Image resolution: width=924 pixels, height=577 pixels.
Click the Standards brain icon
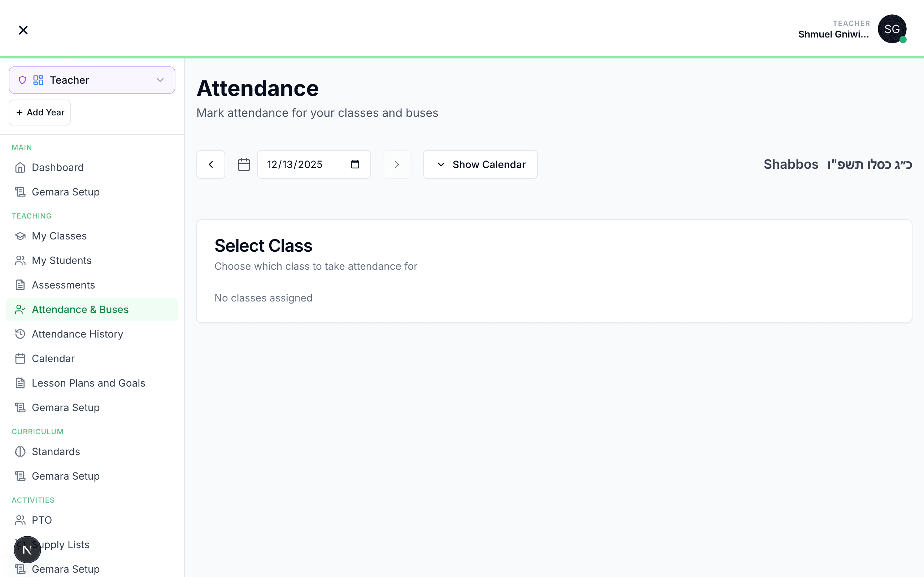point(20,452)
